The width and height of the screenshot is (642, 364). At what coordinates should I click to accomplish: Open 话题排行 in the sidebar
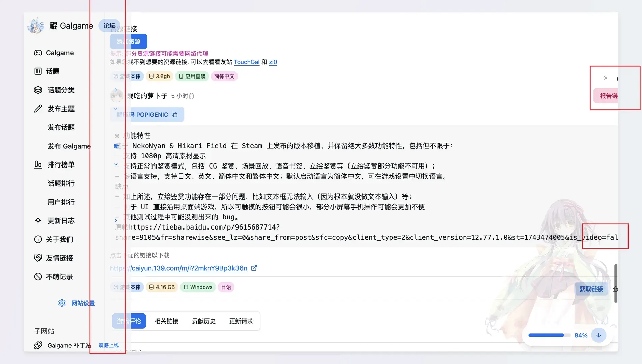pos(61,183)
